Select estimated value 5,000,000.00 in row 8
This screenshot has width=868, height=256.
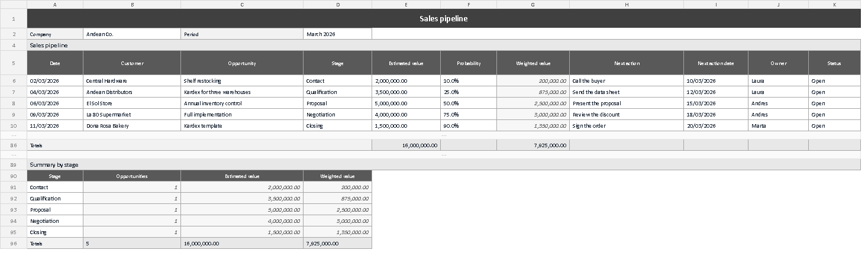point(406,103)
